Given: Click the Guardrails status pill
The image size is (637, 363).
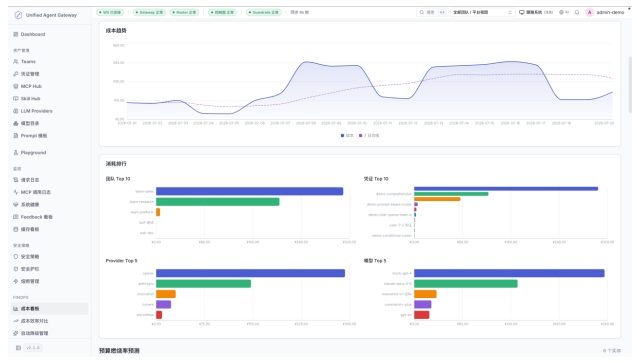Looking at the screenshot, I should coord(264,13).
